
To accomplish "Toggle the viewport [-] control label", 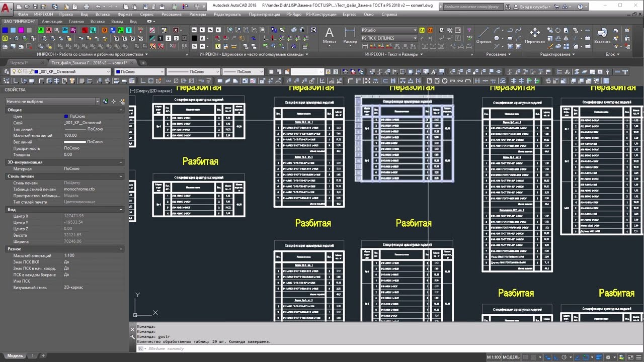I will pos(132,90).
